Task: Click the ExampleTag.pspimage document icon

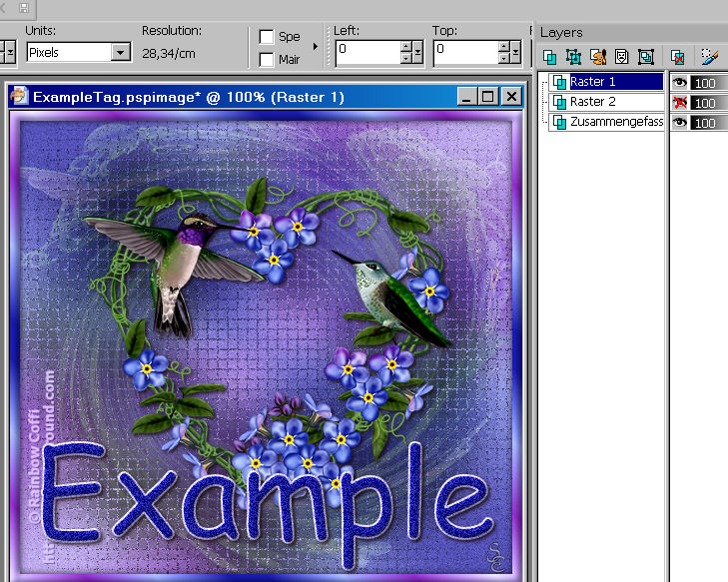Action: 19,96
